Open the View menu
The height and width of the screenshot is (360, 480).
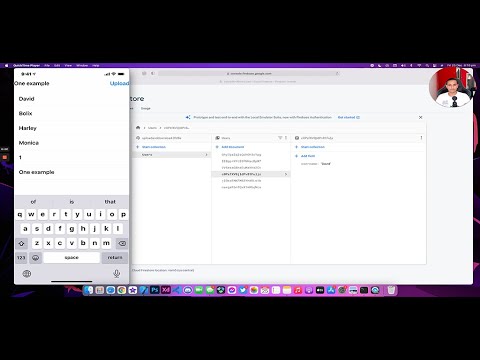68,65
